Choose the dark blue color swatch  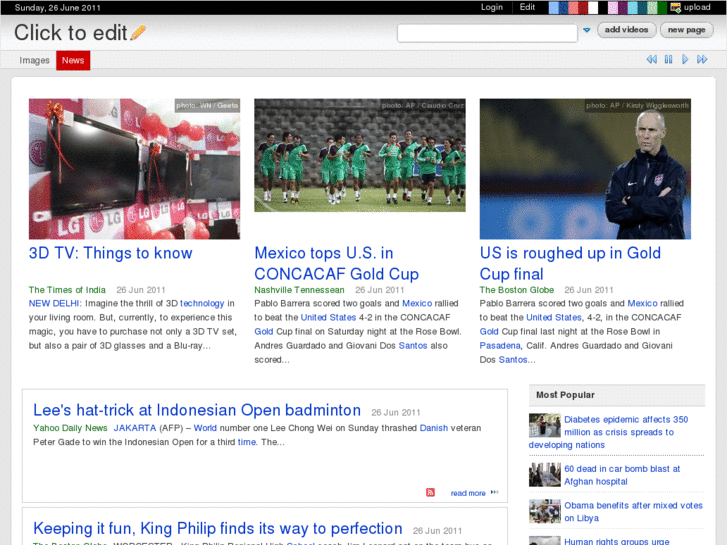point(563,7)
